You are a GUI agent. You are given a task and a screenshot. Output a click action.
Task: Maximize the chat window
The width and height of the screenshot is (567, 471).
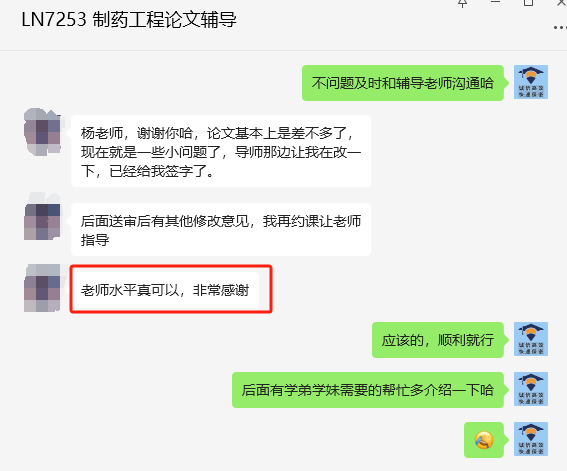pos(528,3)
